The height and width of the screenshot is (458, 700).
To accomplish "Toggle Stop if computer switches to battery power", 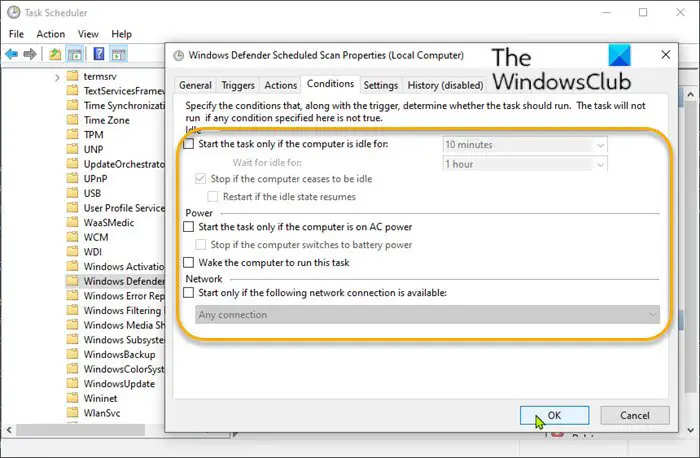I will (200, 245).
